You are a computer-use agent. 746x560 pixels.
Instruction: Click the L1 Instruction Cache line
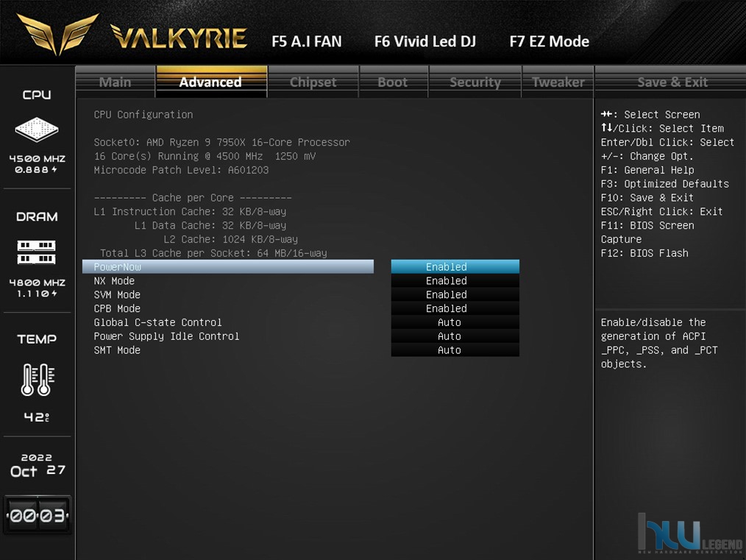[x=190, y=211]
